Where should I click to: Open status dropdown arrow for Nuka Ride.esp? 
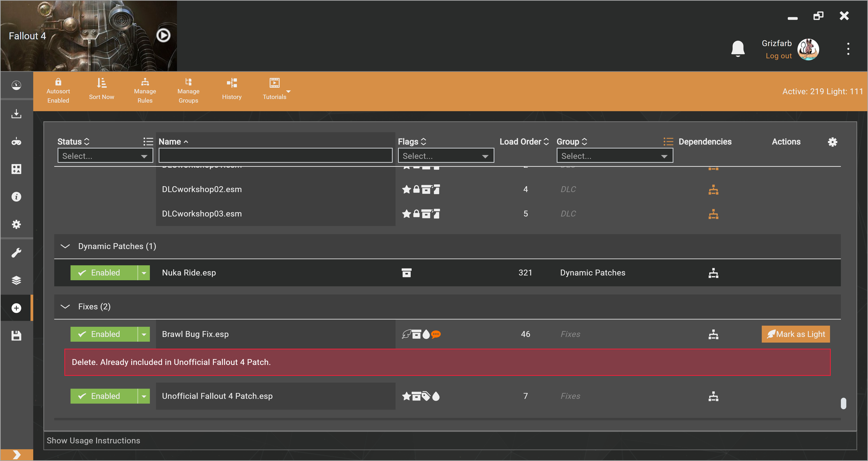coord(144,273)
